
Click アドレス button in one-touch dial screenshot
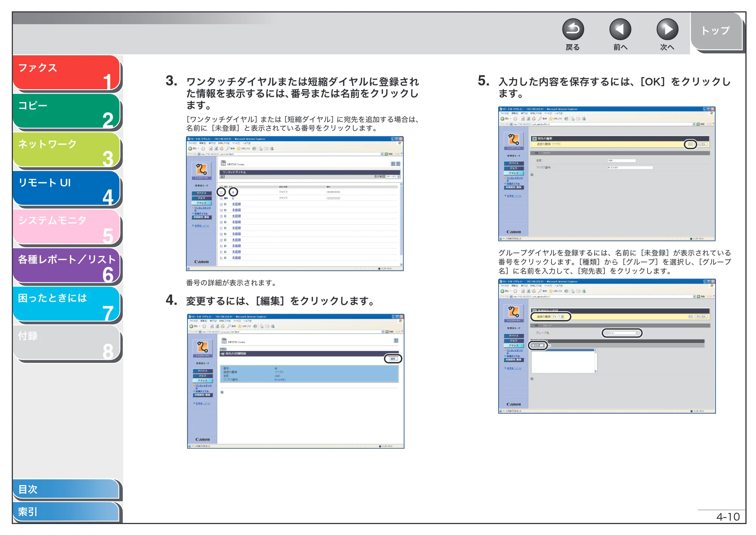pyautogui.click(x=201, y=203)
